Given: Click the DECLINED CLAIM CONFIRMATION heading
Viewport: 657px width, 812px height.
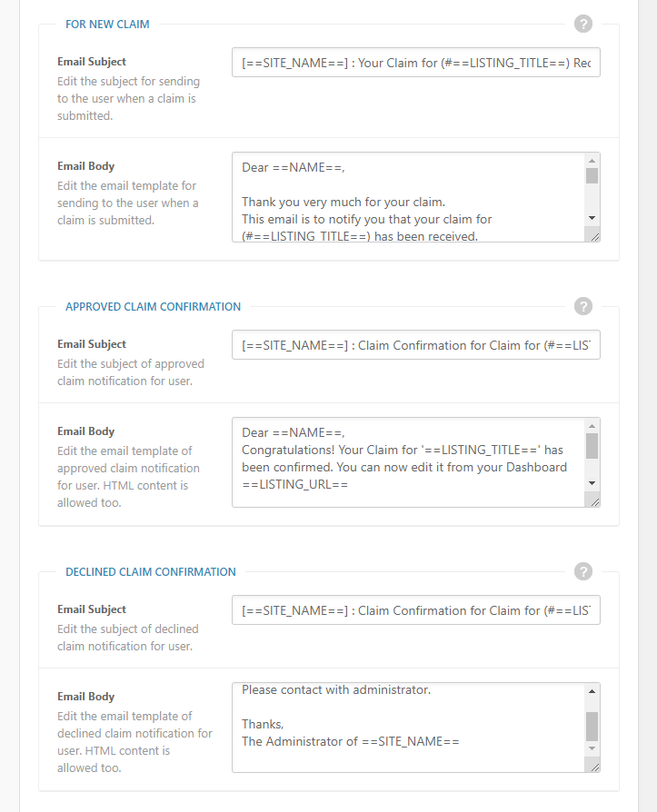Looking at the screenshot, I should coord(150,571).
